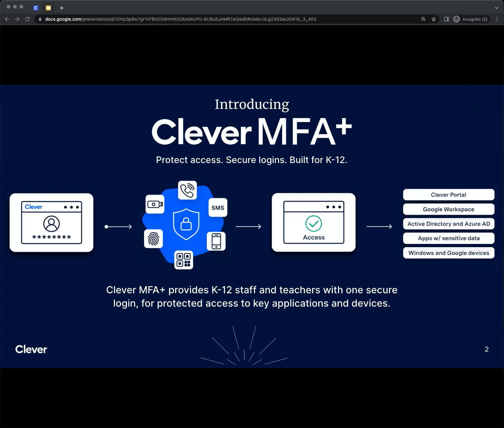Click the smartphone icon on the slide
Image resolution: width=504 pixels, height=428 pixels.
tap(216, 241)
